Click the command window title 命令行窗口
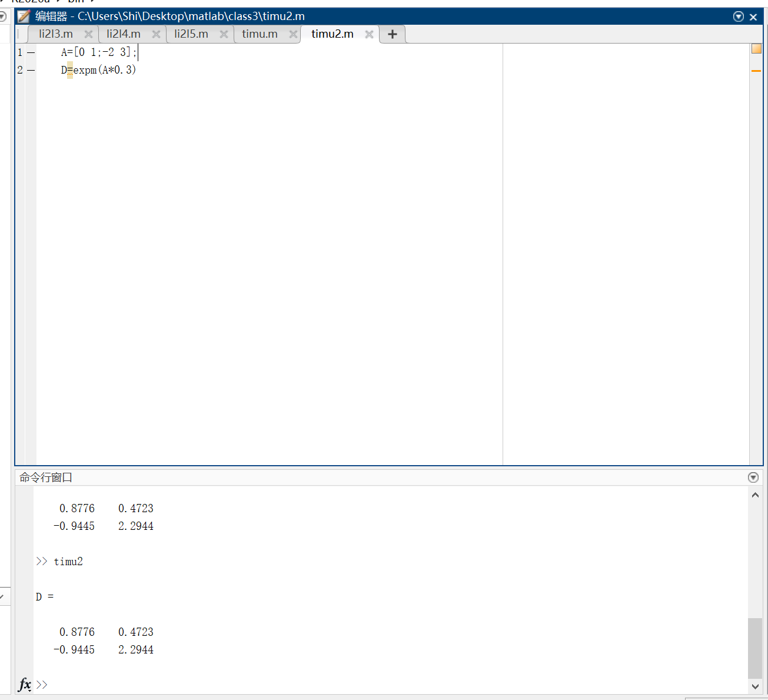 click(x=46, y=477)
